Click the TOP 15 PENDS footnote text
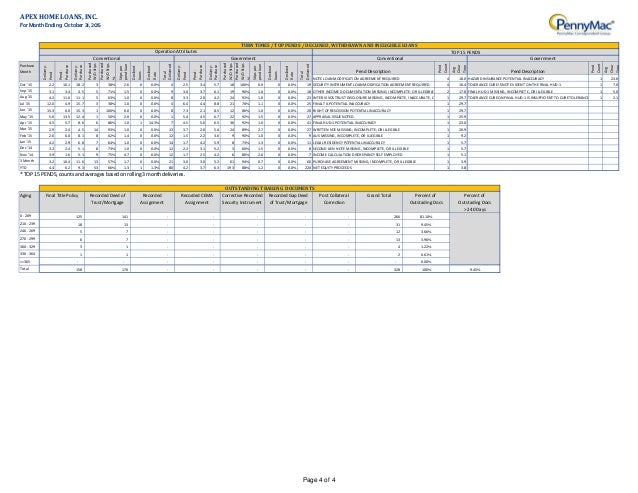 coord(102,174)
